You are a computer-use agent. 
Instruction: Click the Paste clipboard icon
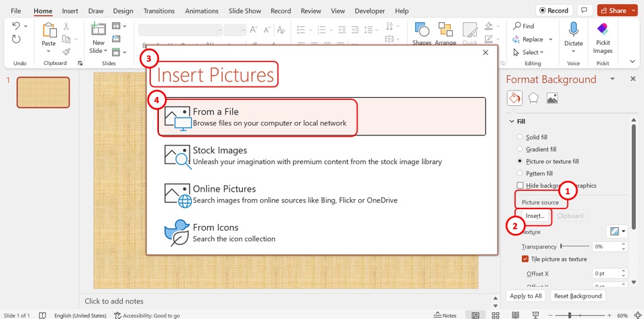[x=49, y=30]
